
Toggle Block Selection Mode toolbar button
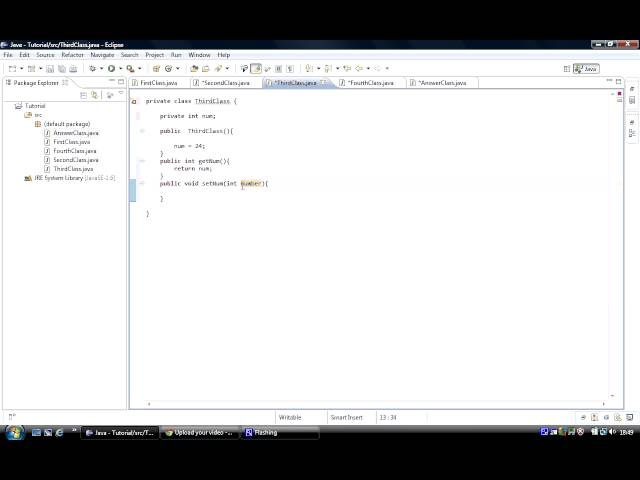click(278, 69)
